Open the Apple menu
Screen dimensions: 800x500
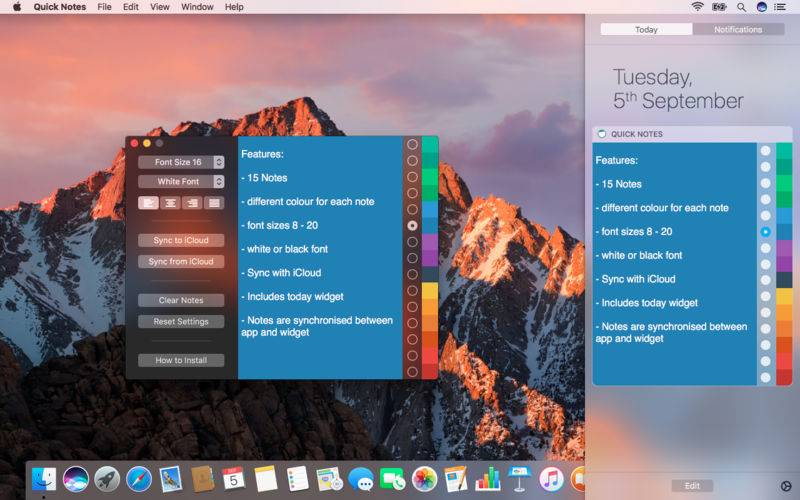pyautogui.click(x=16, y=7)
